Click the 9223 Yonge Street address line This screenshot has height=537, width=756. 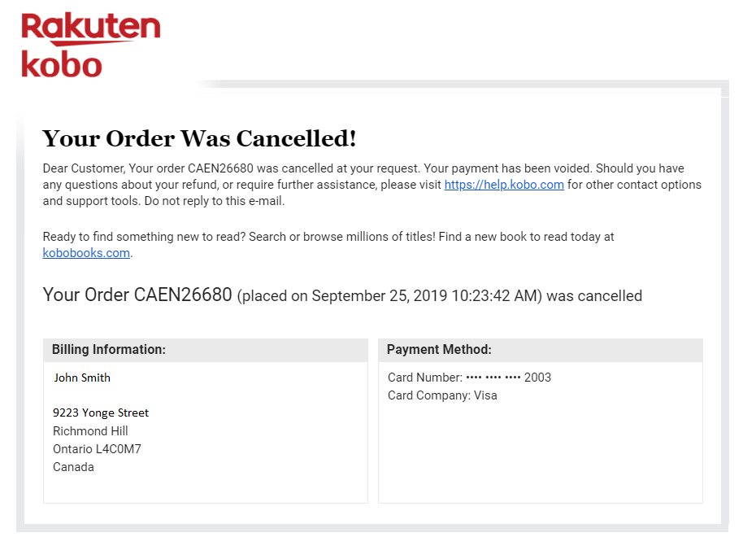pyautogui.click(x=101, y=413)
